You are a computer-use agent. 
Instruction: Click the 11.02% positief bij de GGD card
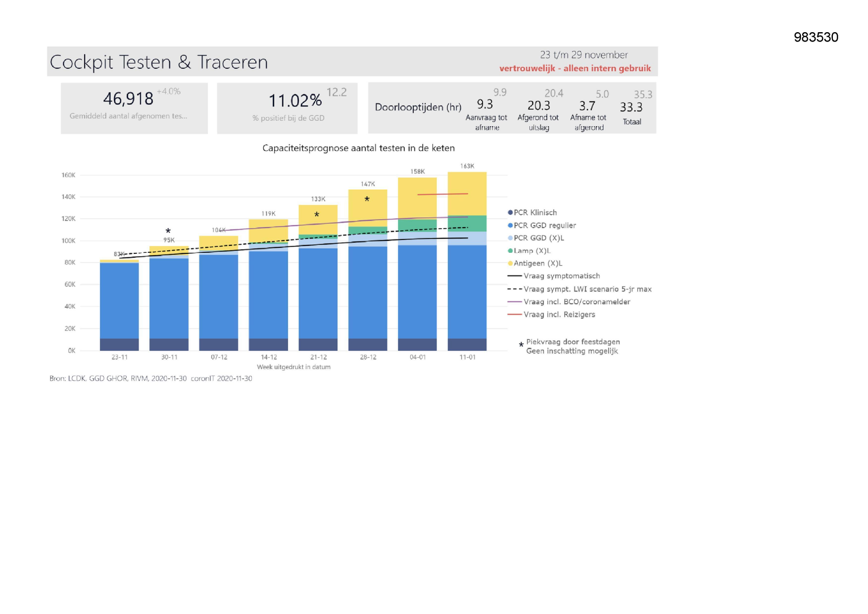coord(288,108)
